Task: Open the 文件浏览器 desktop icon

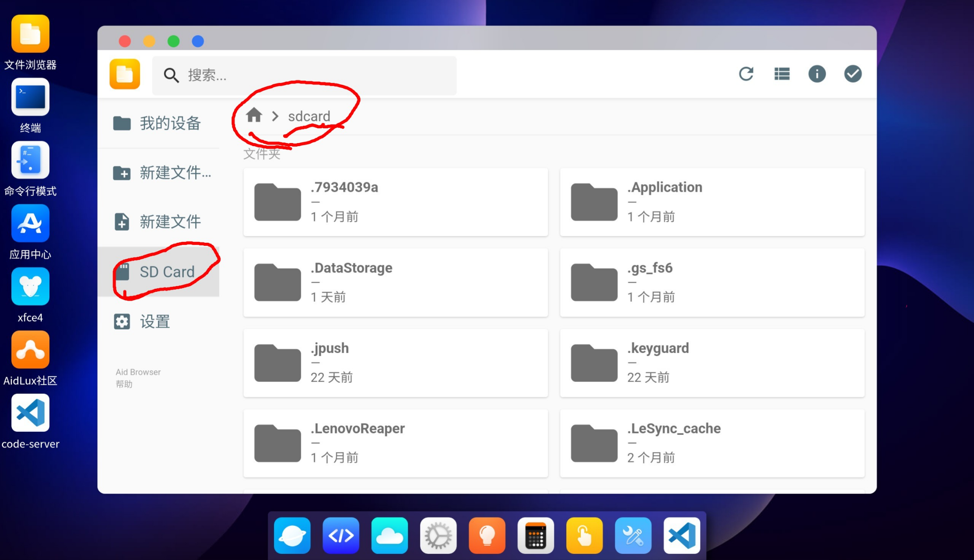Action: point(30,34)
